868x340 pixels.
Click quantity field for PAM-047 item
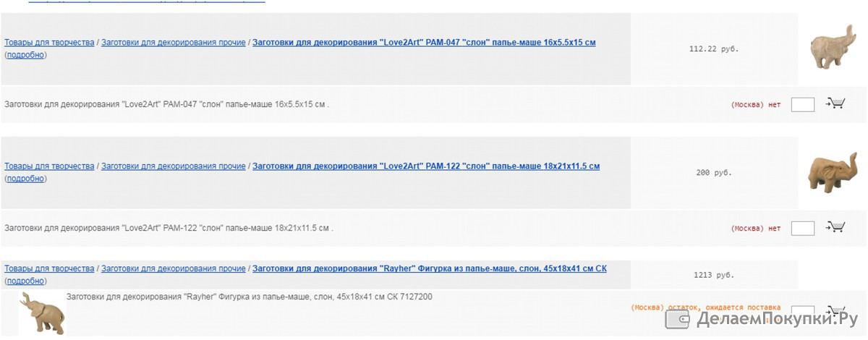(803, 104)
